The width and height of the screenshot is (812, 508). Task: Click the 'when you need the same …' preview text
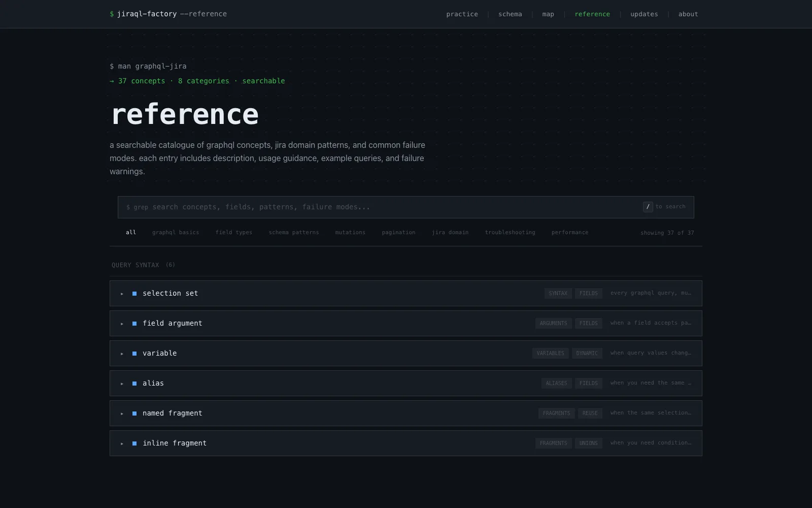click(x=651, y=383)
